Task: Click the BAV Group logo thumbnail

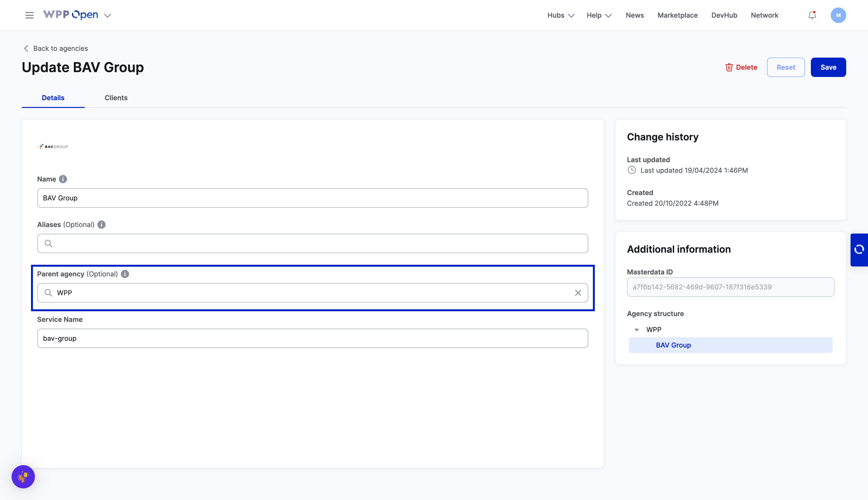Action: tap(53, 147)
